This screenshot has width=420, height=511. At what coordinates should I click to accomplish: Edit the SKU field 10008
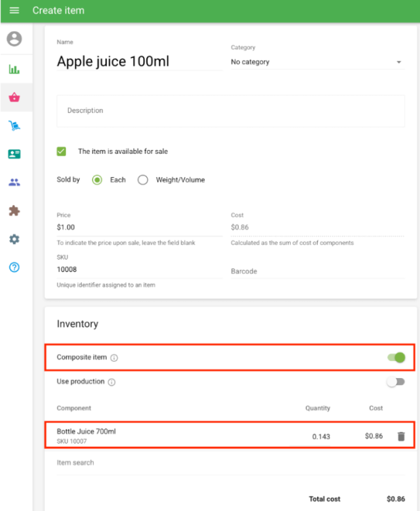140,270
